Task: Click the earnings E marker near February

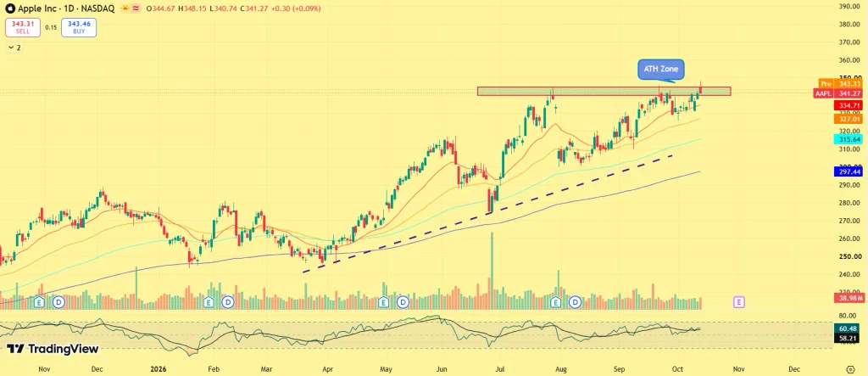Action: tap(209, 302)
